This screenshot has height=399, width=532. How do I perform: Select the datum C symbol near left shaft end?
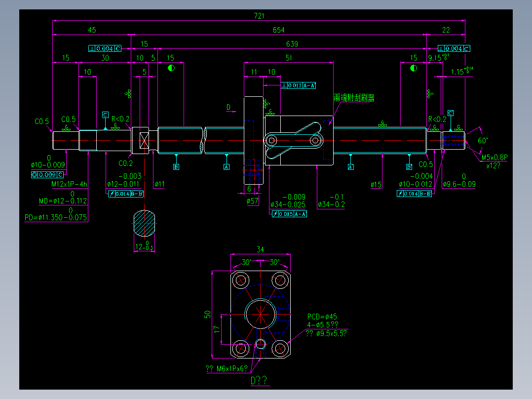tap(105, 115)
